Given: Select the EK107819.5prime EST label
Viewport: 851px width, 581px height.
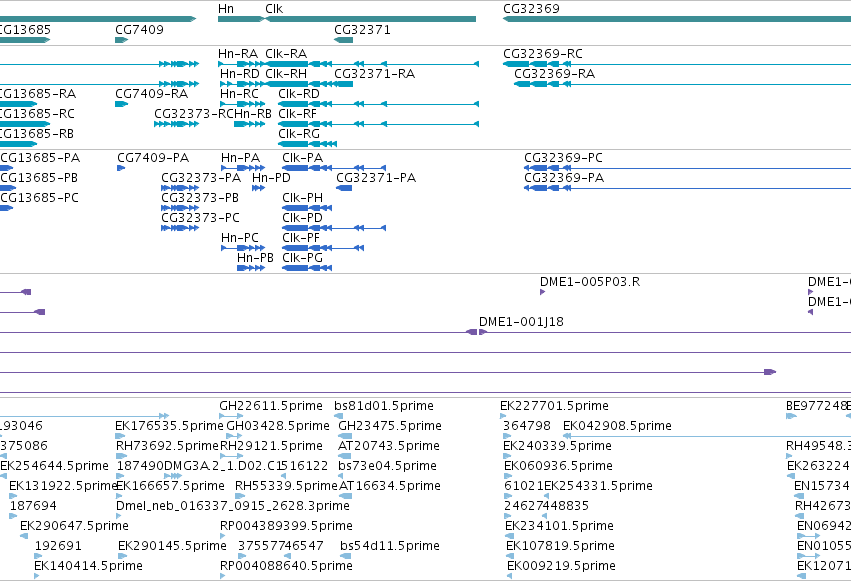Looking at the screenshot, I should [561, 547].
